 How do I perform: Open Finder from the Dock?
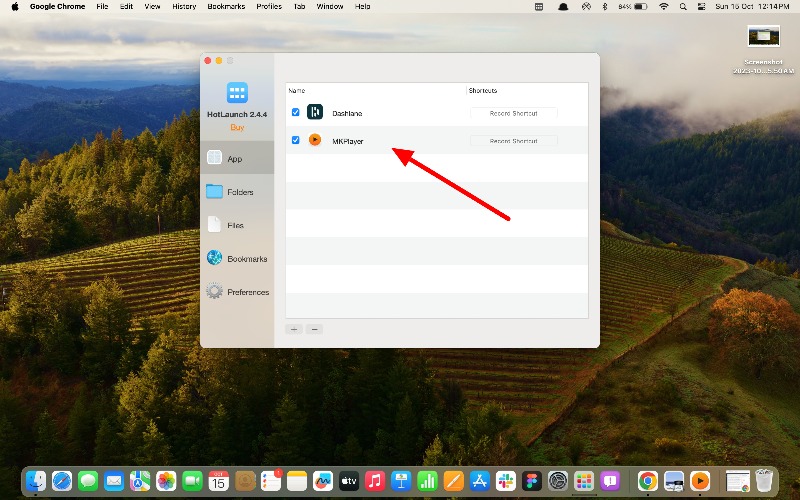click(x=35, y=481)
